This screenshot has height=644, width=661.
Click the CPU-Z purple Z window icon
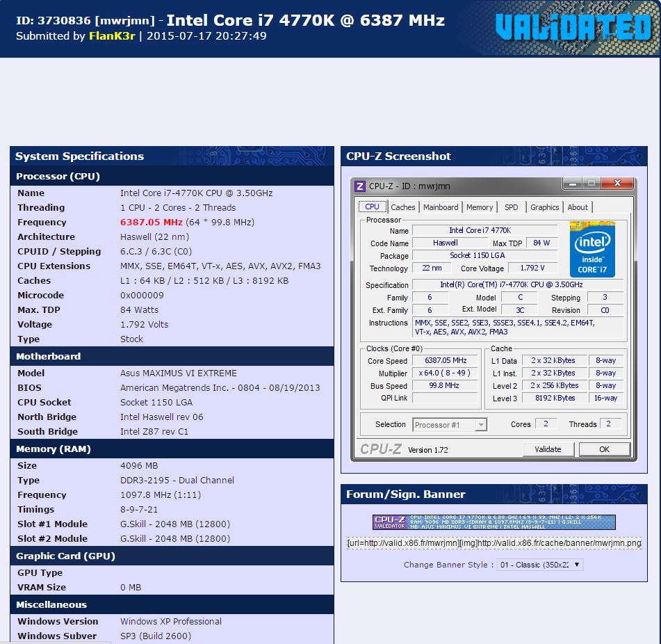pos(359,186)
